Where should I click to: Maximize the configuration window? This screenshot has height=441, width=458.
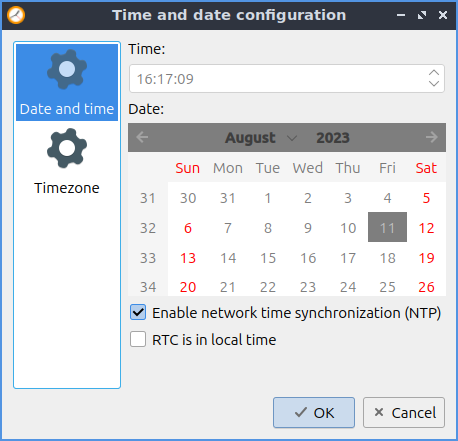(x=422, y=15)
